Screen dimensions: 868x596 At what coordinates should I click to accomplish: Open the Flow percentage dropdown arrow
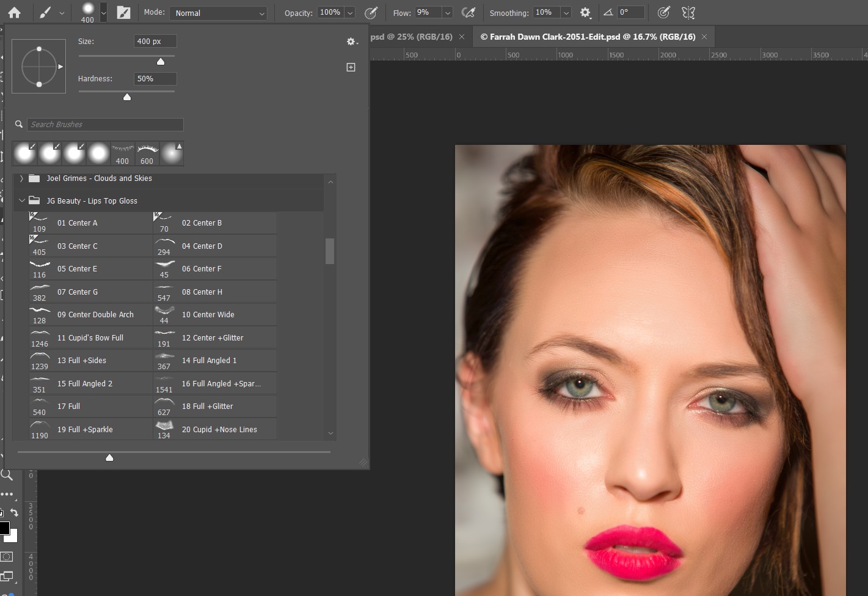coord(448,13)
